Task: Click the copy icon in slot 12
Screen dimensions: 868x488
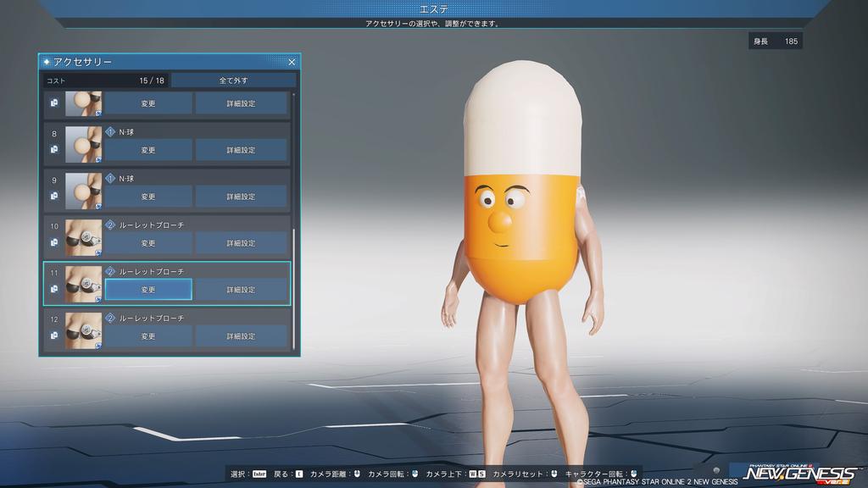Action: click(54, 335)
